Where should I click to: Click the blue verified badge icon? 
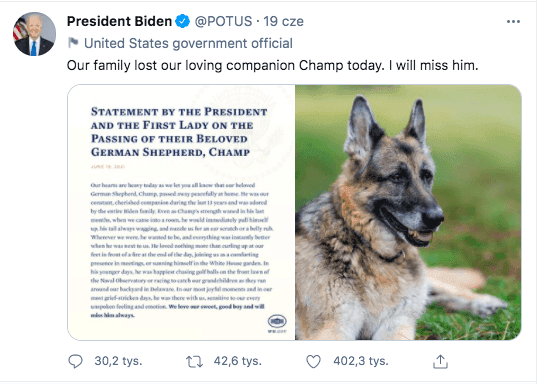pos(183,21)
